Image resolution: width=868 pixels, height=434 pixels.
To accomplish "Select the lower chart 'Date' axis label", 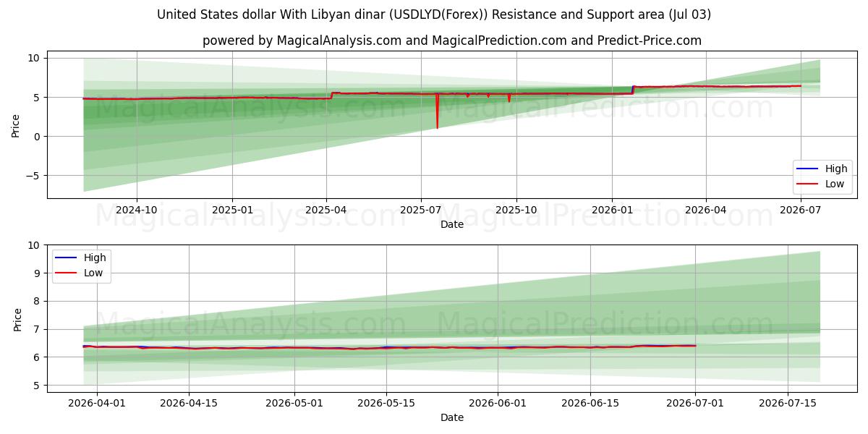I will 452,417.
